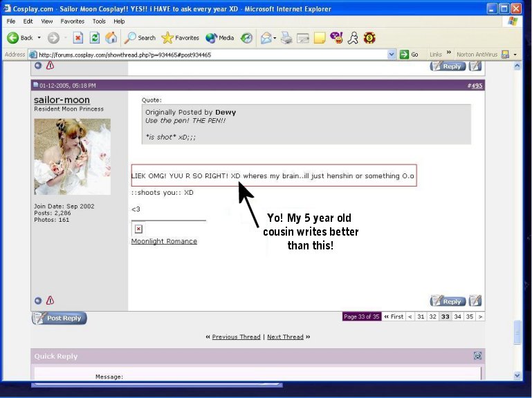Click the vertical scrollbar thumb
This screenshot has width=532, height=398.
[x=517, y=332]
